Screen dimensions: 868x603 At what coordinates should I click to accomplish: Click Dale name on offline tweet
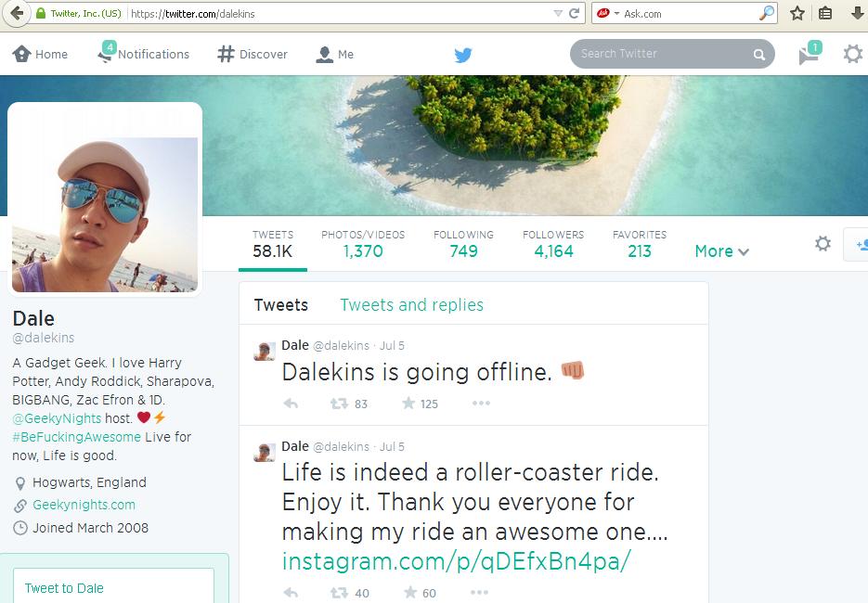click(295, 345)
